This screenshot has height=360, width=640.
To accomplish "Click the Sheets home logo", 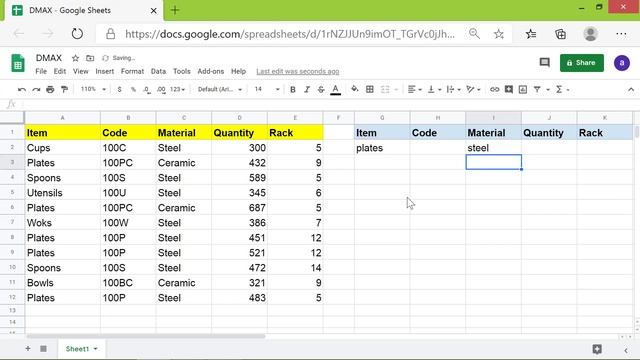I will 18,63.
